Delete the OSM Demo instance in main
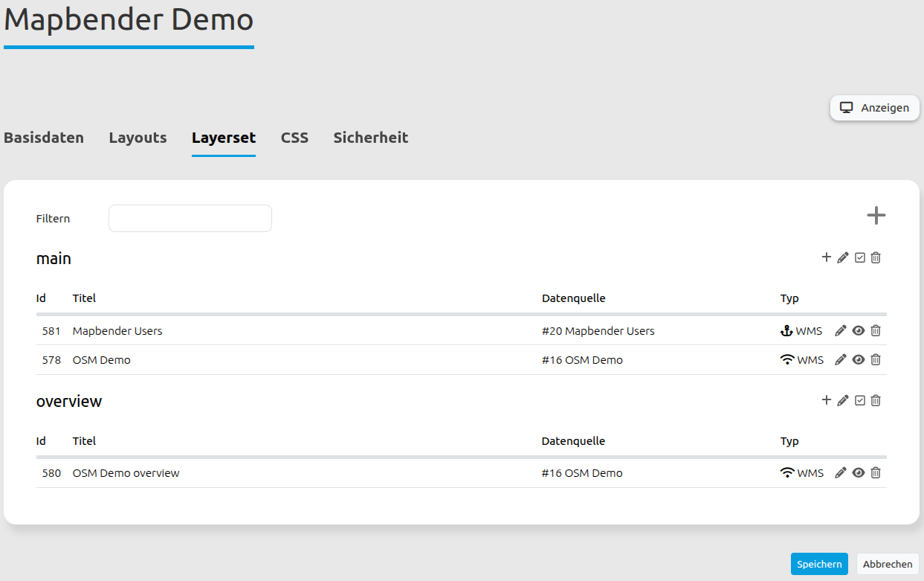Screen dimensions: 924x581 click(x=876, y=360)
